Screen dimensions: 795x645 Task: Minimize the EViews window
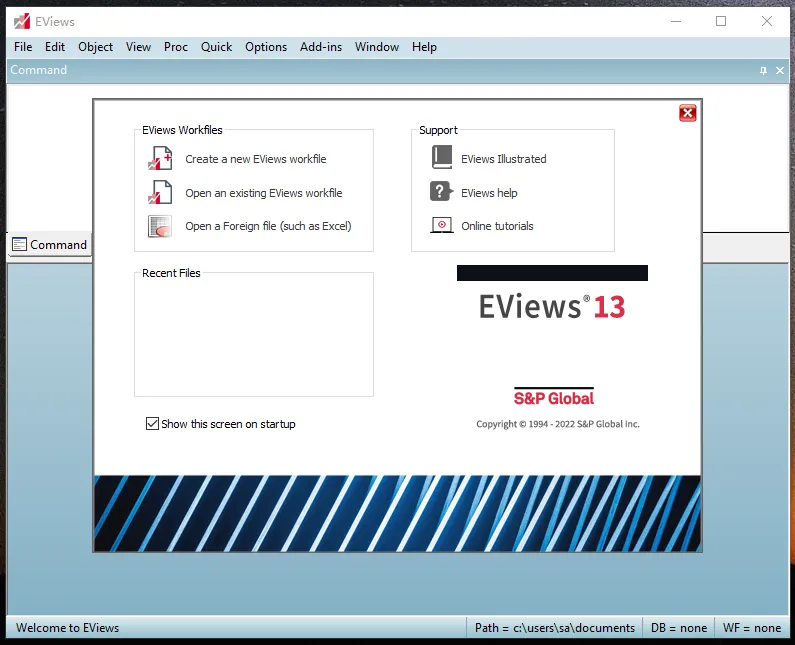[676, 21]
